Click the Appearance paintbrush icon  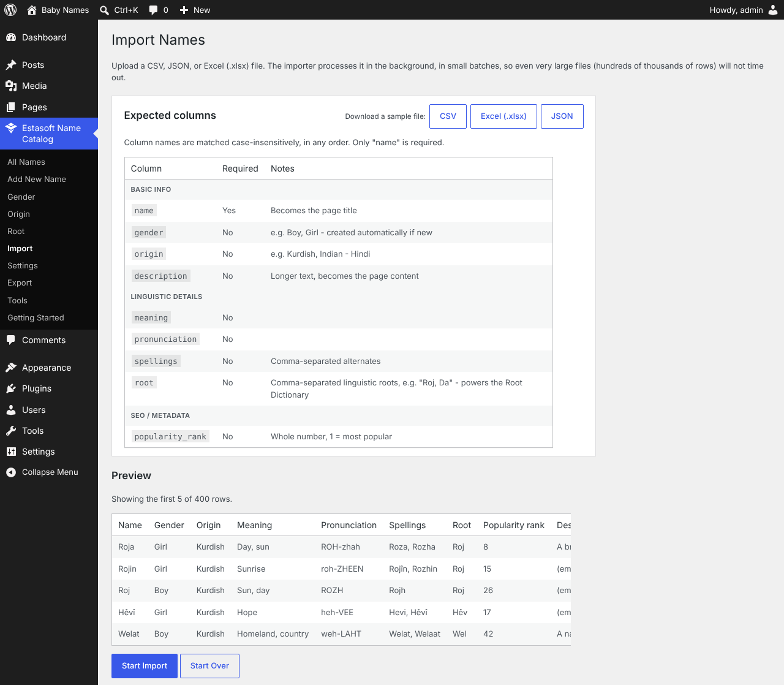tap(11, 368)
